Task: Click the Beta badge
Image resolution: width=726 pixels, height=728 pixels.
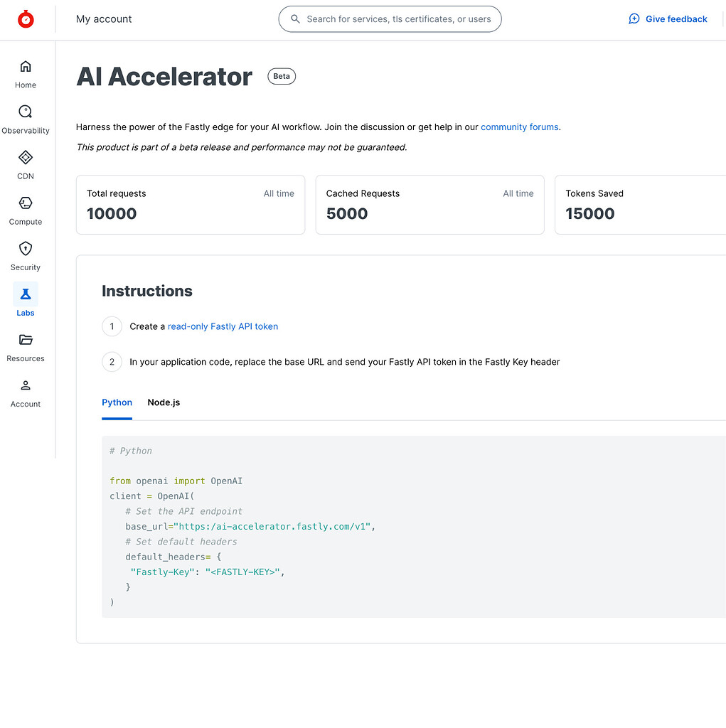Action: pos(281,76)
